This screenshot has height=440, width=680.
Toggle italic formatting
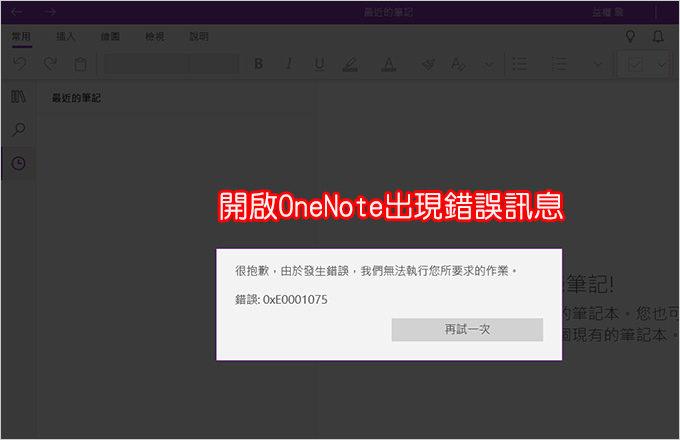(289, 64)
